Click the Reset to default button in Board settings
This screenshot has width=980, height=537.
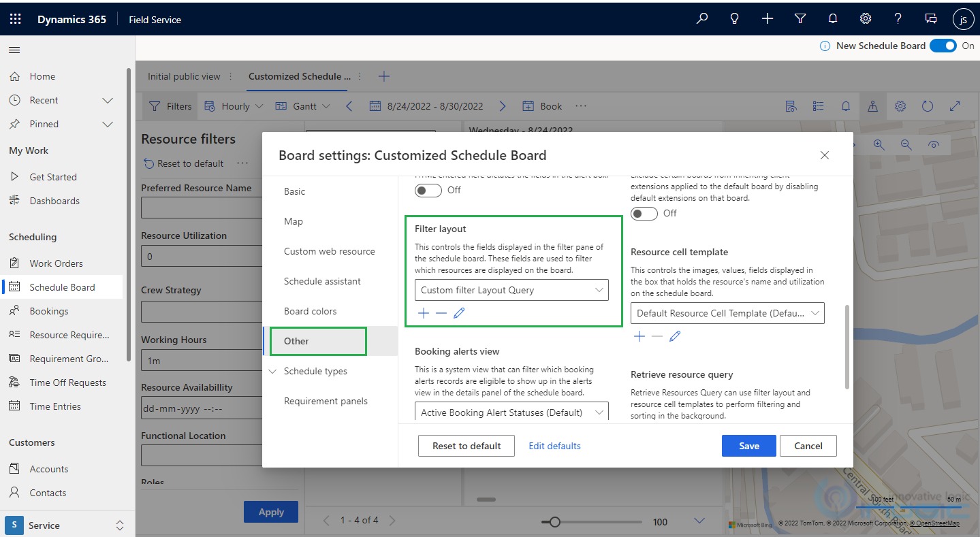(x=466, y=446)
